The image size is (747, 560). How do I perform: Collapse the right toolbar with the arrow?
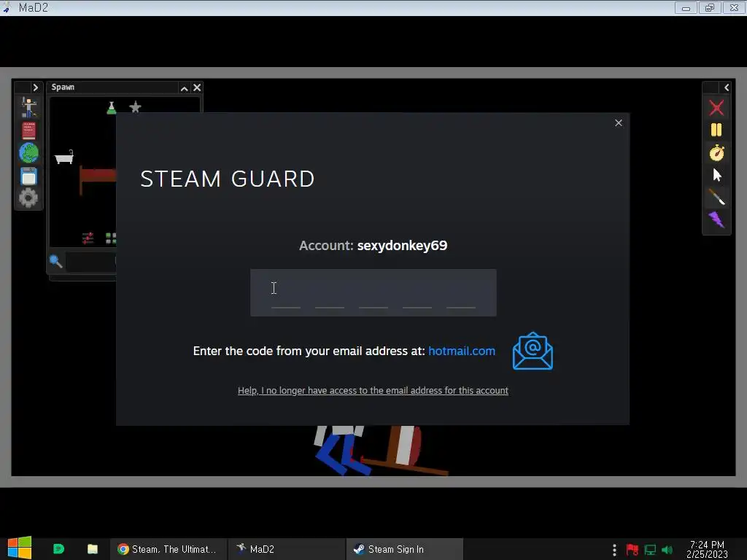(727, 87)
